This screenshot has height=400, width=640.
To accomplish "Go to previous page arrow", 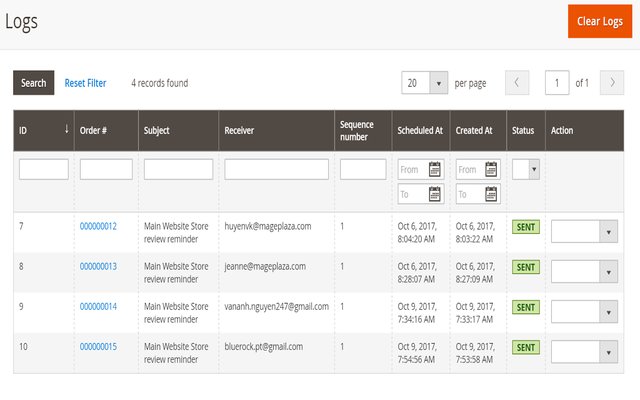I will pos(517,83).
